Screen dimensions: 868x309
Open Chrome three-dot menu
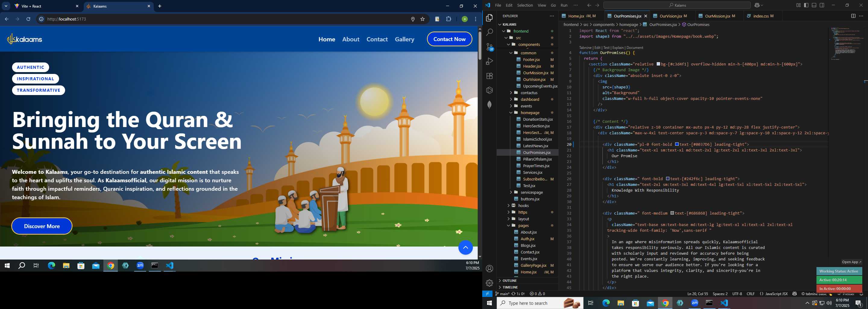[x=476, y=19]
